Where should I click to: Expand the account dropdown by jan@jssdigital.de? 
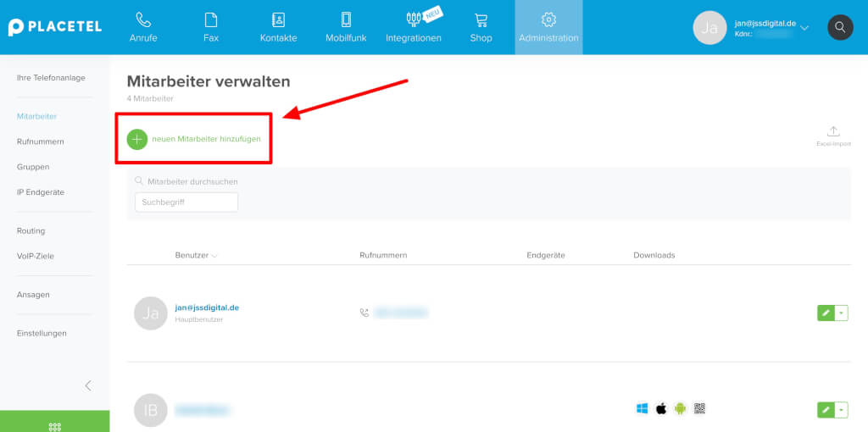[x=805, y=28]
